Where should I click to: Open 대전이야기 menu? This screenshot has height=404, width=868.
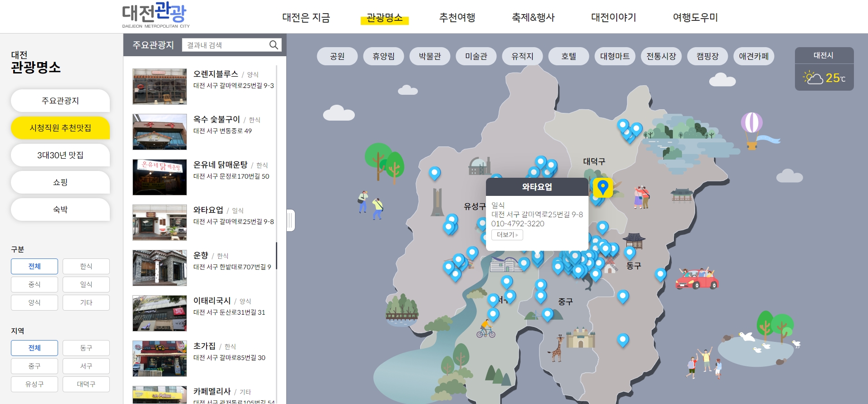(x=613, y=17)
